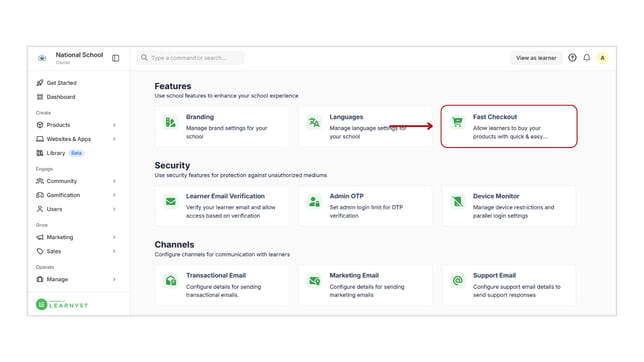Click the Learnyst logo in sidebar footer

tap(62, 304)
